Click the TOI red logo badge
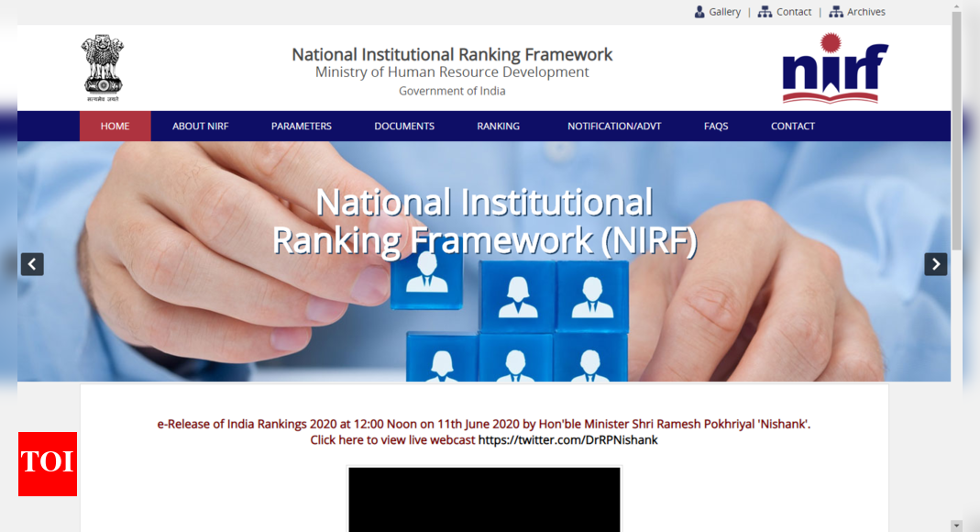The width and height of the screenshot is (980, 532). click(48, 464)
